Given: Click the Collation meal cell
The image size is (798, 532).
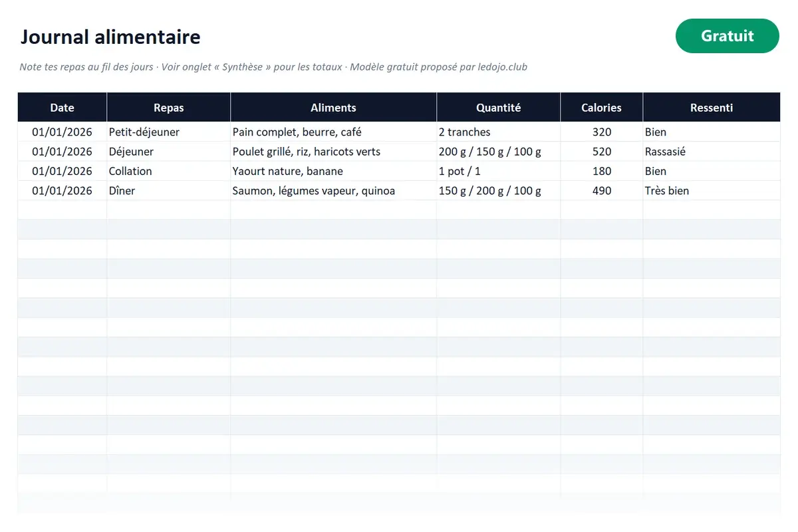Looking at the screenshot, I should point(169,171).
